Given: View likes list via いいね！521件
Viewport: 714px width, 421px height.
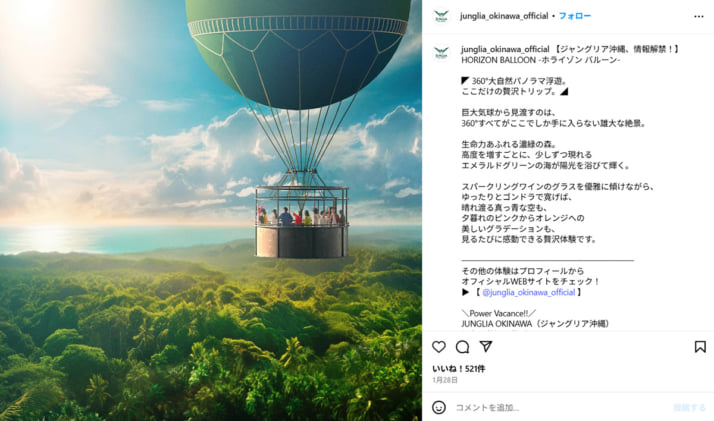Looking at the screenshot, I should (459, 369).
